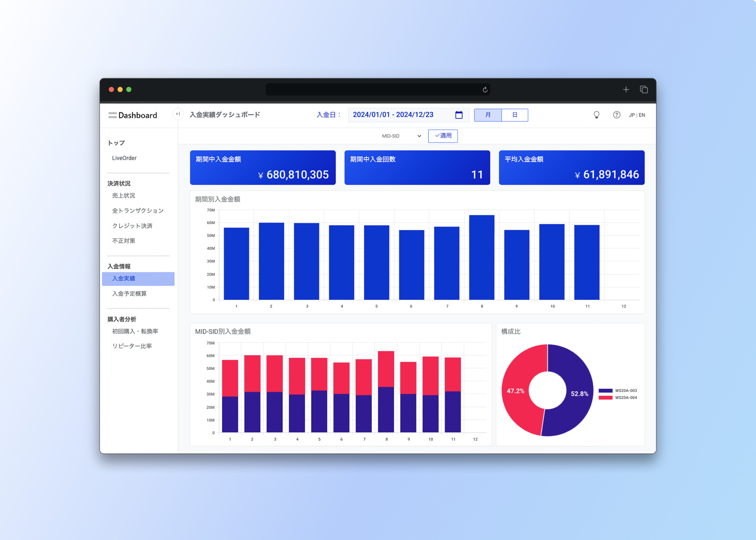Click the calendar icon in date field
This screenshot has height=540, width=756.
click(x=459, y=115)
